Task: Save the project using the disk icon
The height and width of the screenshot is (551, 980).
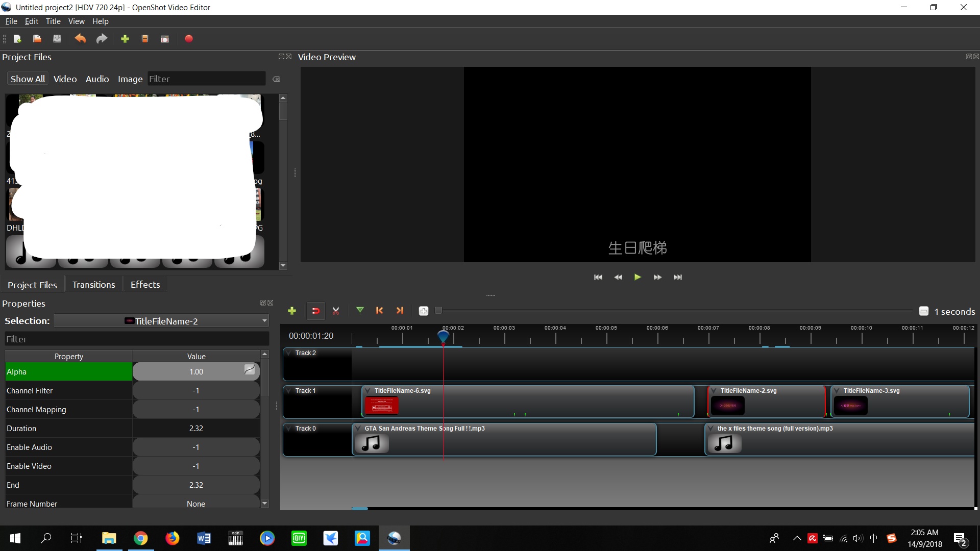Action: point(57,39)
